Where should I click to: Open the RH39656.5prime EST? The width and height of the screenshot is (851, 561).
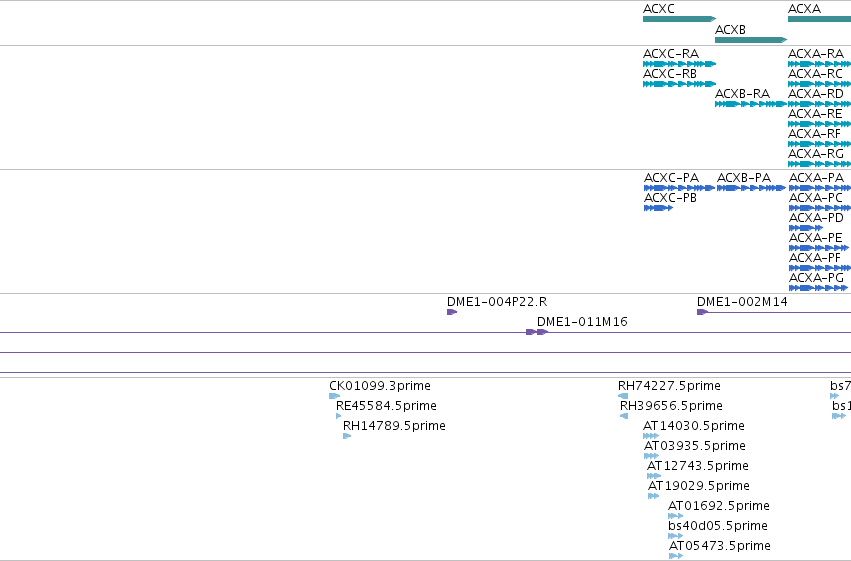tap(624, 416)
